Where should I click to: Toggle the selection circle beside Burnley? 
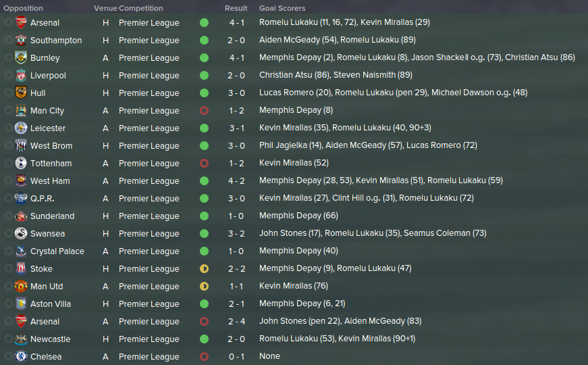point(8,58)
